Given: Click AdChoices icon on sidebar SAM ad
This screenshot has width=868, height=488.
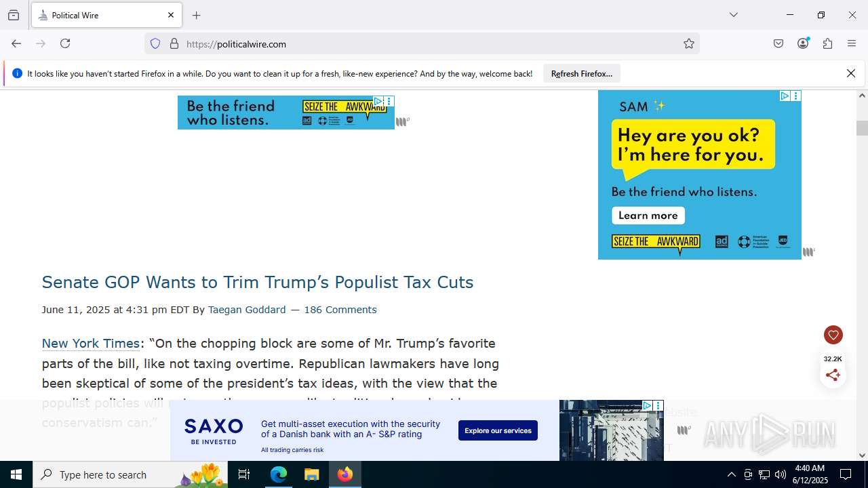Looking at the screenshot, I should pos(785,96).
